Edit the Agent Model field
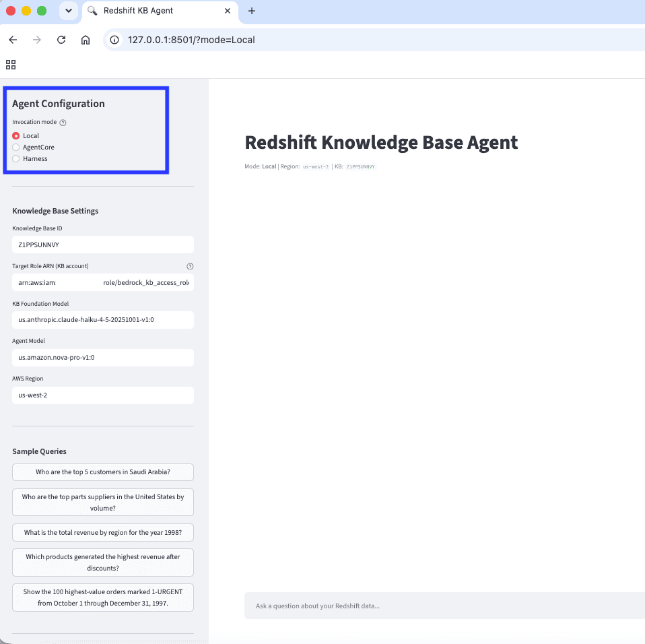The image size is (645, 644). pyautogui.click(x=103, y=358)
